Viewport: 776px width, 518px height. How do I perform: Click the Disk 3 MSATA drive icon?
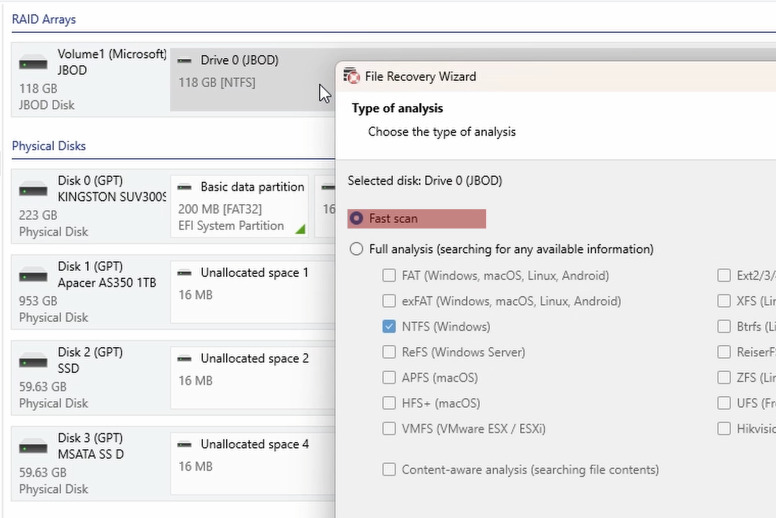[33, 447]
